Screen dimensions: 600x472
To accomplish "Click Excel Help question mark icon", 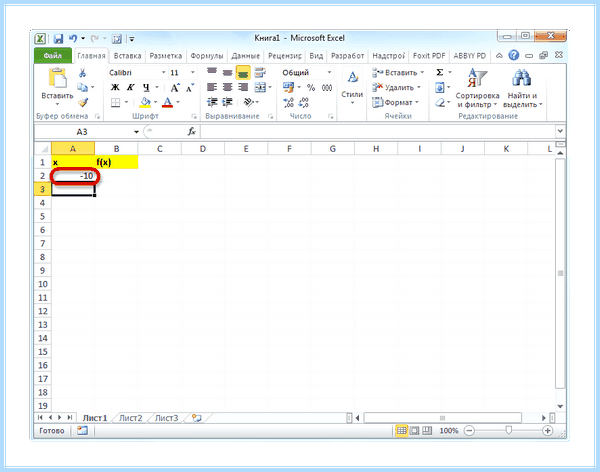I will 514,56.
